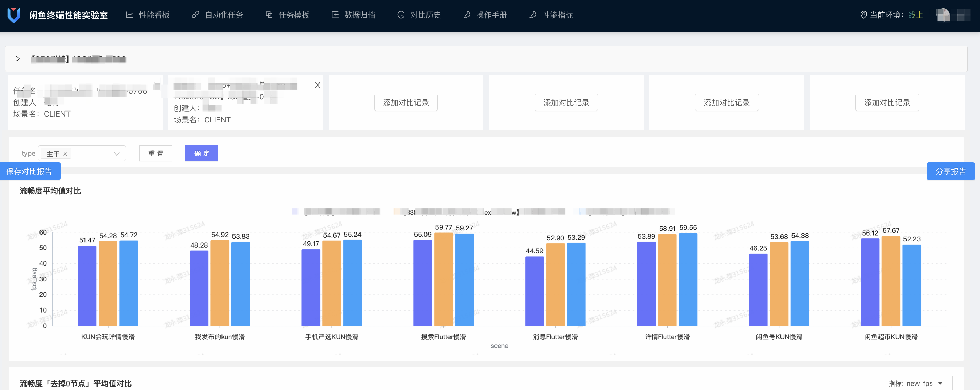Image resolution: width=980 pixels, height=390 pixels.
Task: Open the 性能指标 menu item
Action: (557, 15)
